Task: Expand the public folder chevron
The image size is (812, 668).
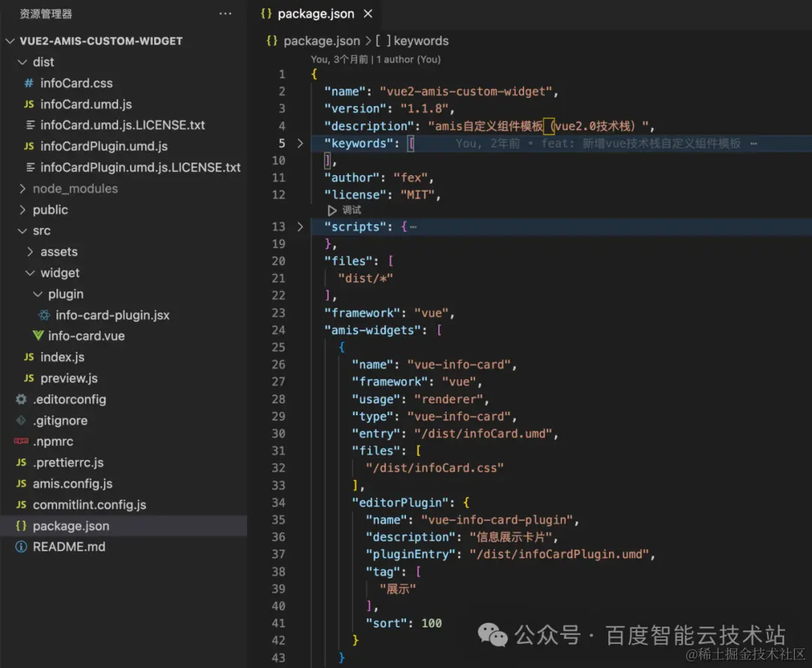Action: tap(23, 210)
